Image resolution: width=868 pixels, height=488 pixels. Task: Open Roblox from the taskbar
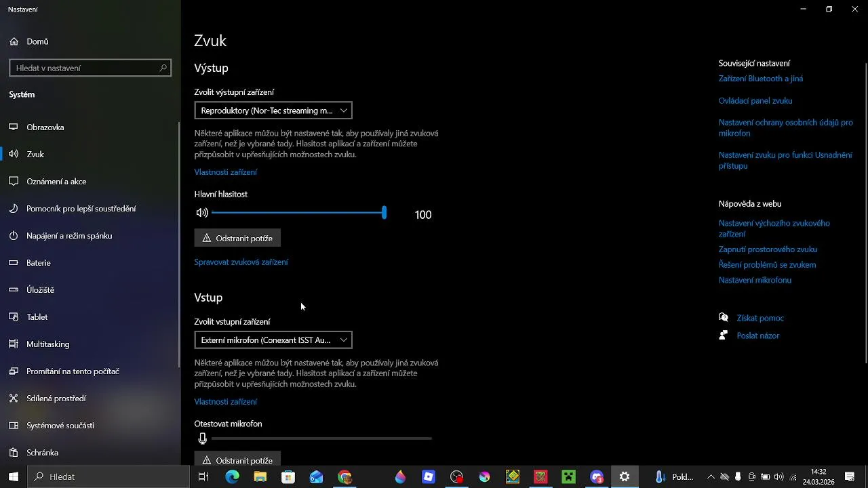429,477
